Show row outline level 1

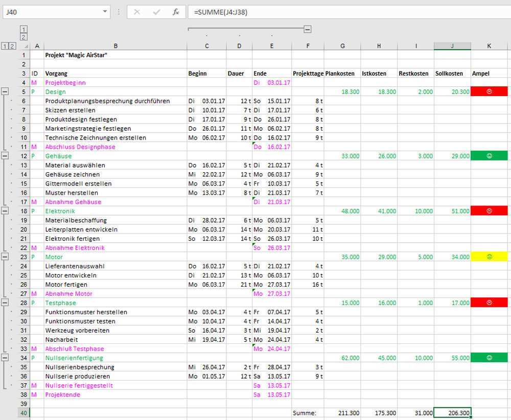[5, 46]
